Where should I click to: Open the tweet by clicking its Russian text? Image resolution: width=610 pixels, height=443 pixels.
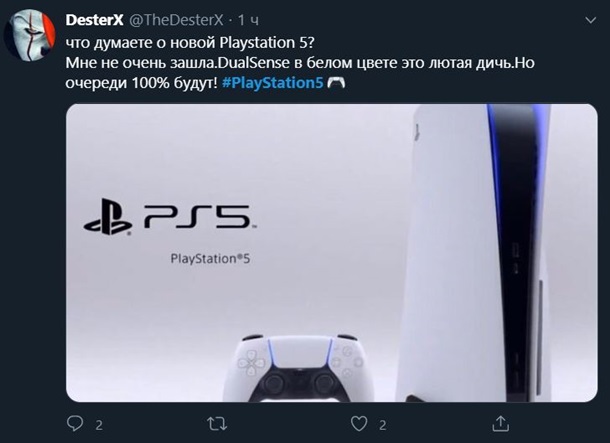coord(300,63)
